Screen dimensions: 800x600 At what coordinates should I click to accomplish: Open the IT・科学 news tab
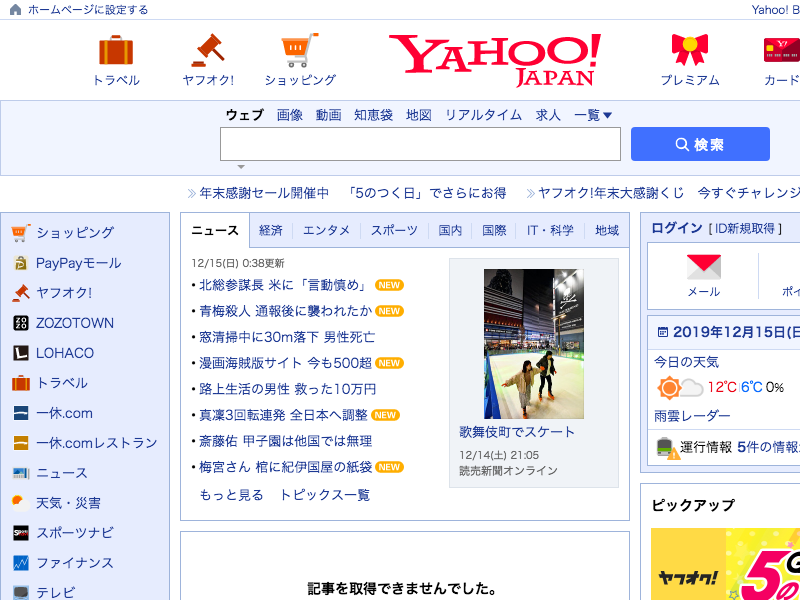coord(550,231)
